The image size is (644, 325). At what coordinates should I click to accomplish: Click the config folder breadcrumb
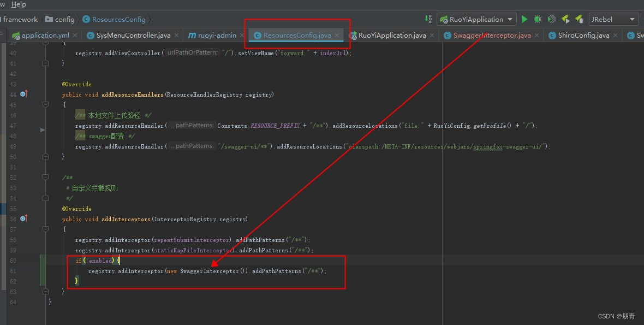pyautogui.click(x=60, y=19)
